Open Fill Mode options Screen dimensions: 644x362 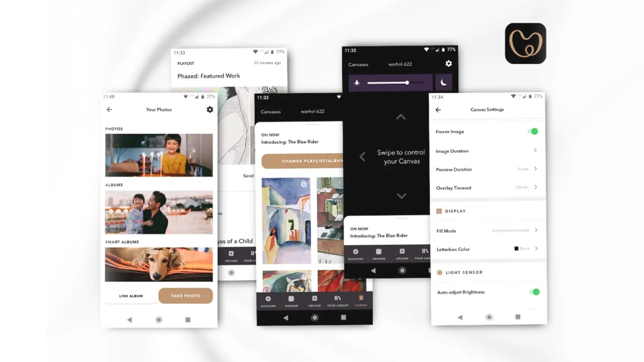tap(536, 230)
